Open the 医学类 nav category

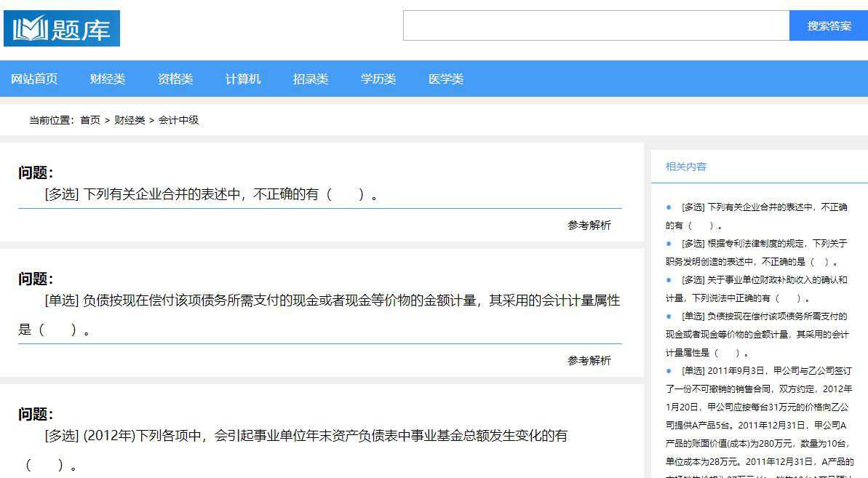445,79
